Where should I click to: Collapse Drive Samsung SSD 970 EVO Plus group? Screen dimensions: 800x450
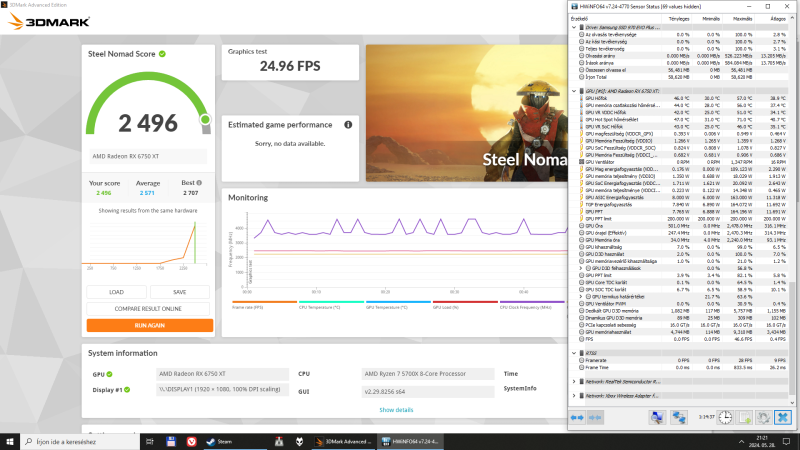click(574, 28)
